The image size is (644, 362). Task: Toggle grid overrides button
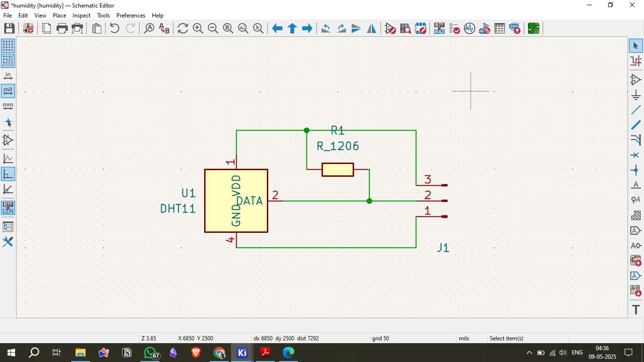8,61
